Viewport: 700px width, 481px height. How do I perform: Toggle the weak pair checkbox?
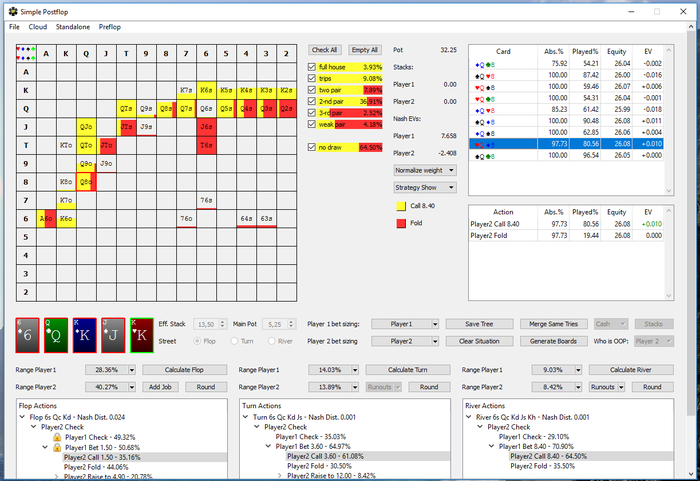point(312,124)
